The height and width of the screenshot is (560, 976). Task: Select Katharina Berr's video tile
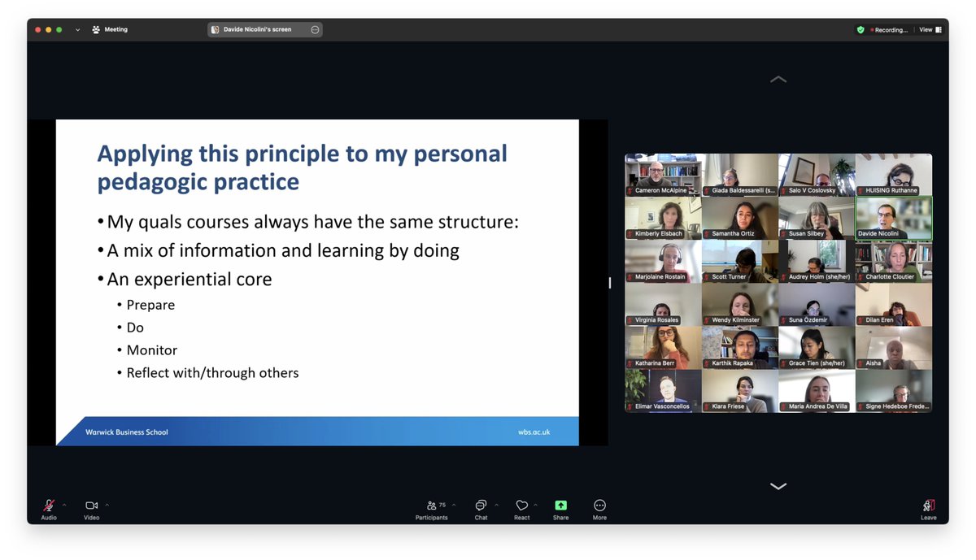coord(663,347)
